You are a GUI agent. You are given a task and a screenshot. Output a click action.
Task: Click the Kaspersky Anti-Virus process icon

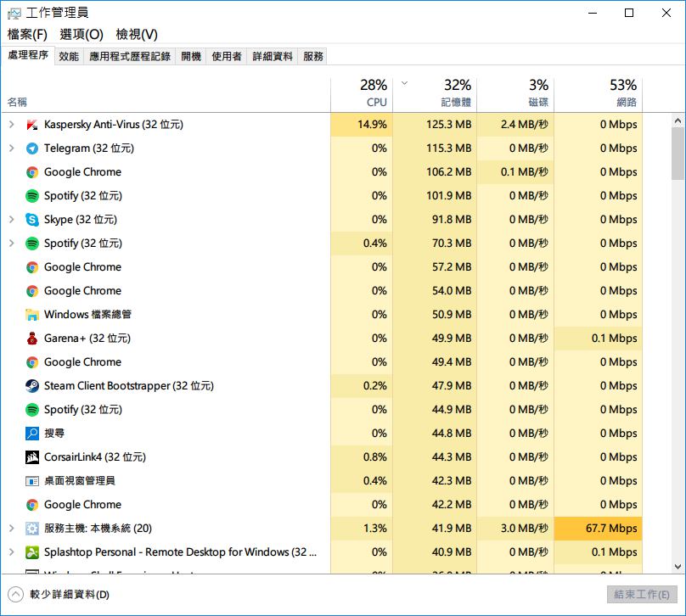[x=32, y=125]
